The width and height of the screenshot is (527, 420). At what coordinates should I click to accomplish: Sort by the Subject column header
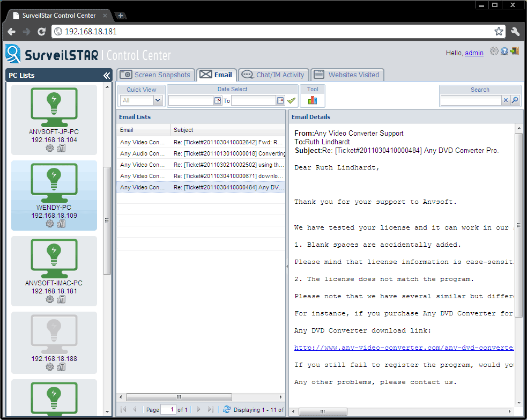point(228,130)
